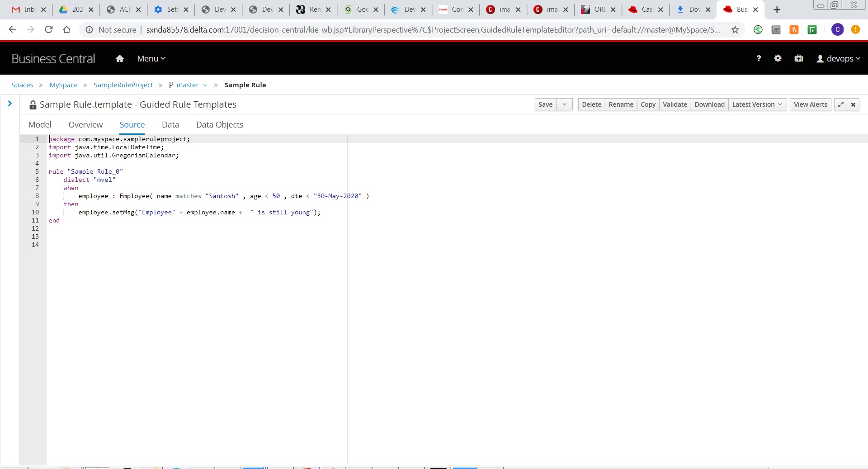
Task: Select the Source tab
Action: pyautogui.click(x=132, y=125)
